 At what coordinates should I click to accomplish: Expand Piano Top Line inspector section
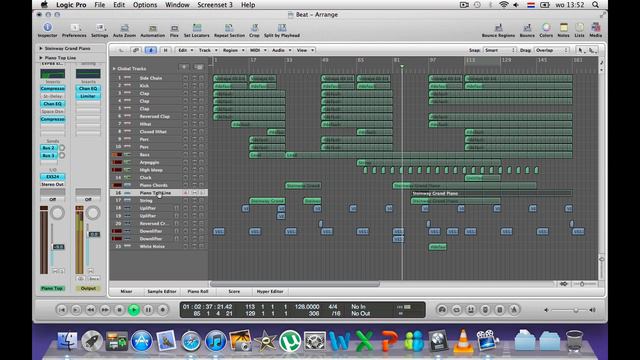(x=41, y=58)
